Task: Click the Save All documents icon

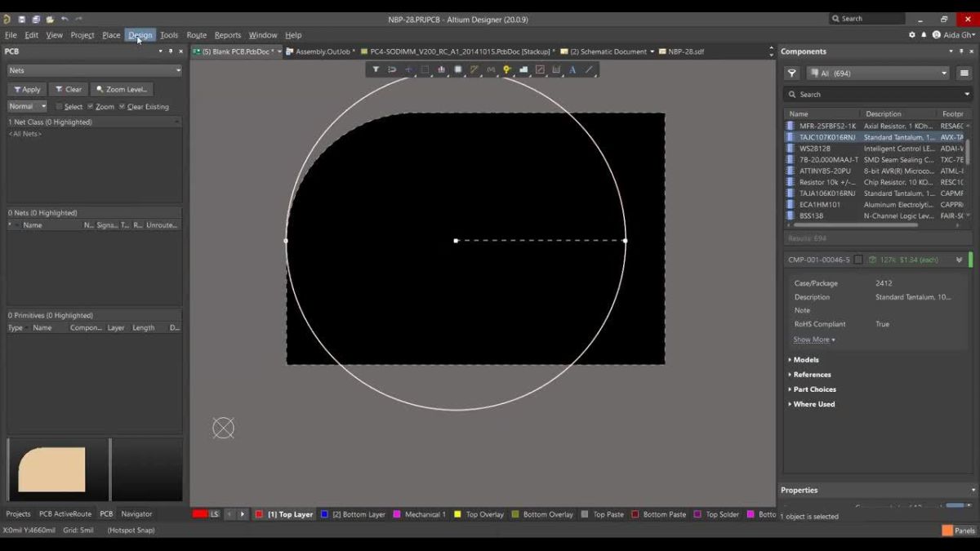Action: coord(36,19)
